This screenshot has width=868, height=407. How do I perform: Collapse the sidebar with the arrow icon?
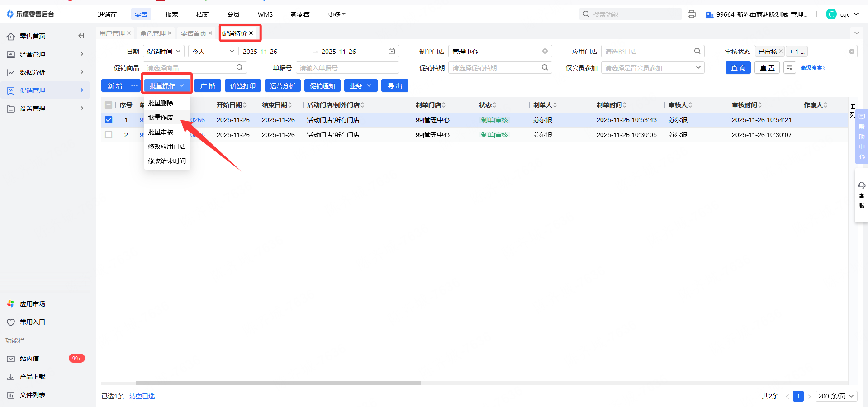[x=81, y=36]
